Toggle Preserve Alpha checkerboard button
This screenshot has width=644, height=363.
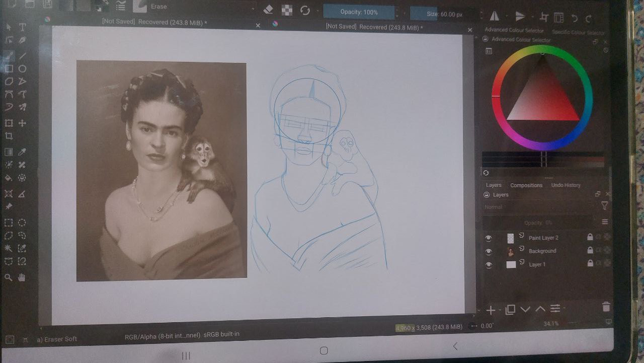point(286,9)
